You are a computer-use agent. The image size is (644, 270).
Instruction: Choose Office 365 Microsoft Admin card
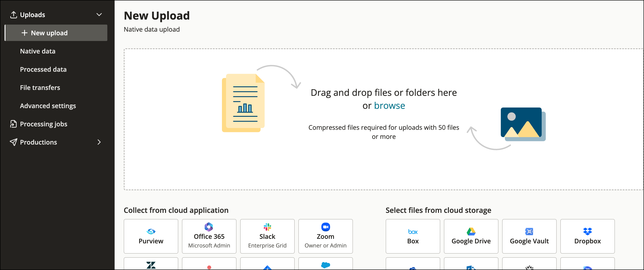[209, 236]
